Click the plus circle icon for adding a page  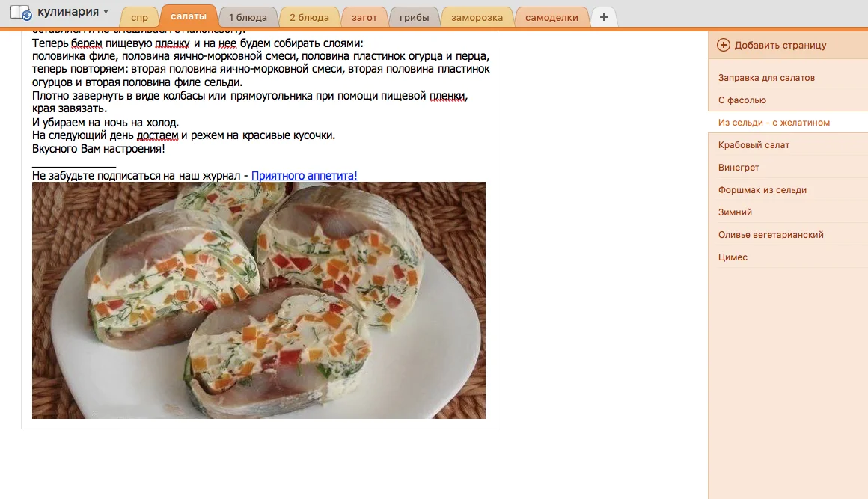[723, 46]
